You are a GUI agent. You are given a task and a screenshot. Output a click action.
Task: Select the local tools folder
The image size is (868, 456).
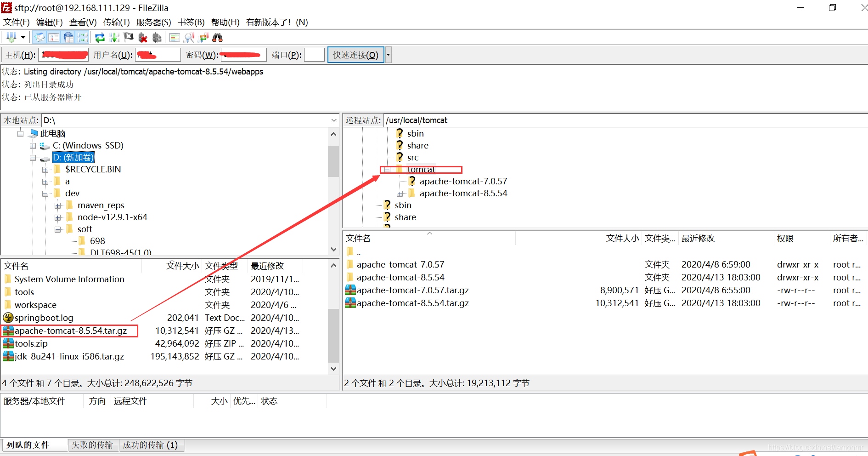click(24, 292)
